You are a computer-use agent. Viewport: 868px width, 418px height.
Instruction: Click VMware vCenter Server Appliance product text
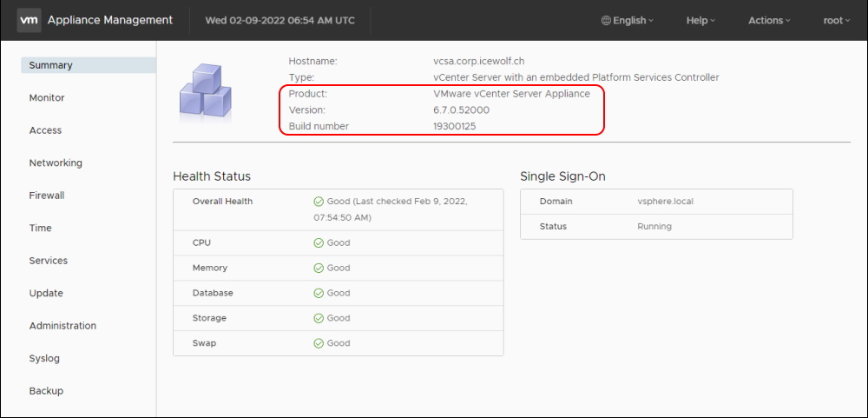512,94
